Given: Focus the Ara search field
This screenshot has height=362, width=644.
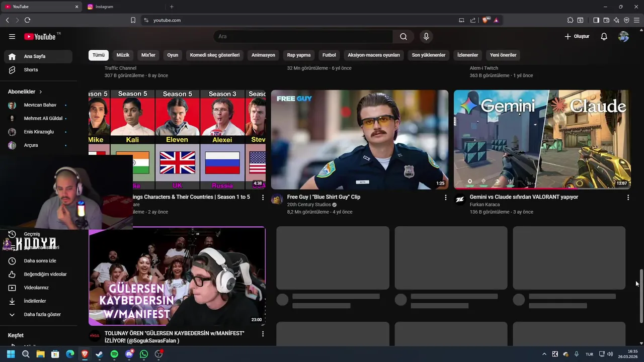Looking at the screenshot, I should [x=303, y=37].
